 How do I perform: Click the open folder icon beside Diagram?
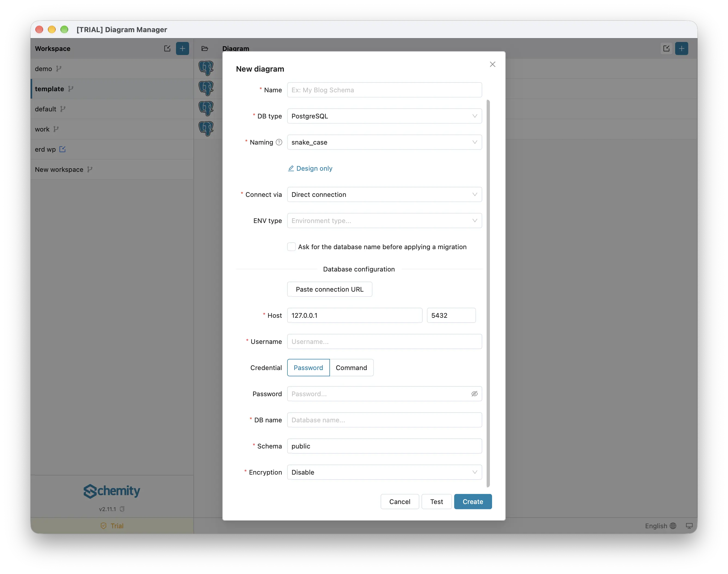point(205,48)
